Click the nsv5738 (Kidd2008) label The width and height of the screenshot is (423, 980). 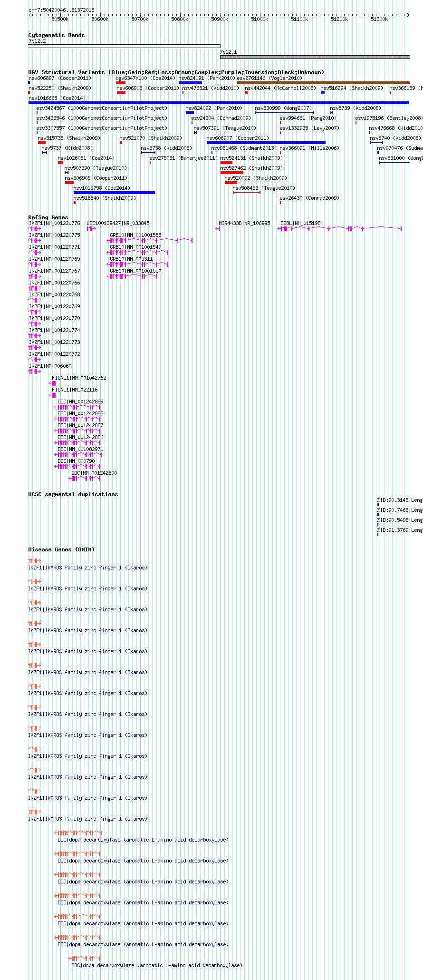[x=166, y=148]
